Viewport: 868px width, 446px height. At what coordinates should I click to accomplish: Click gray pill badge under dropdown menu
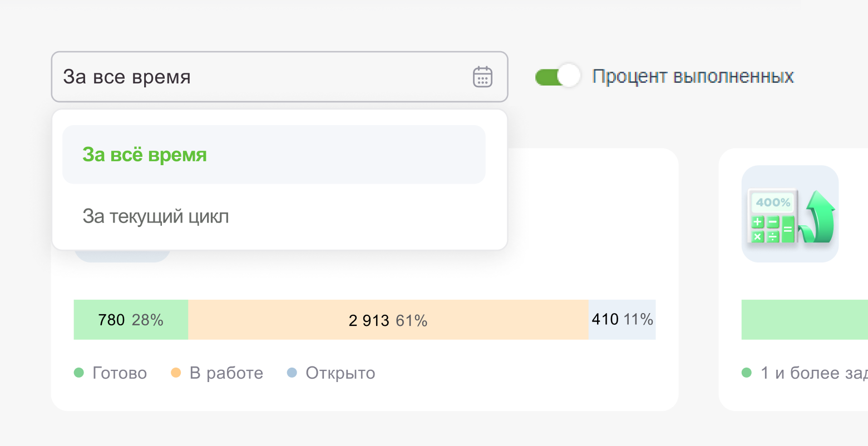pos(122,256)
